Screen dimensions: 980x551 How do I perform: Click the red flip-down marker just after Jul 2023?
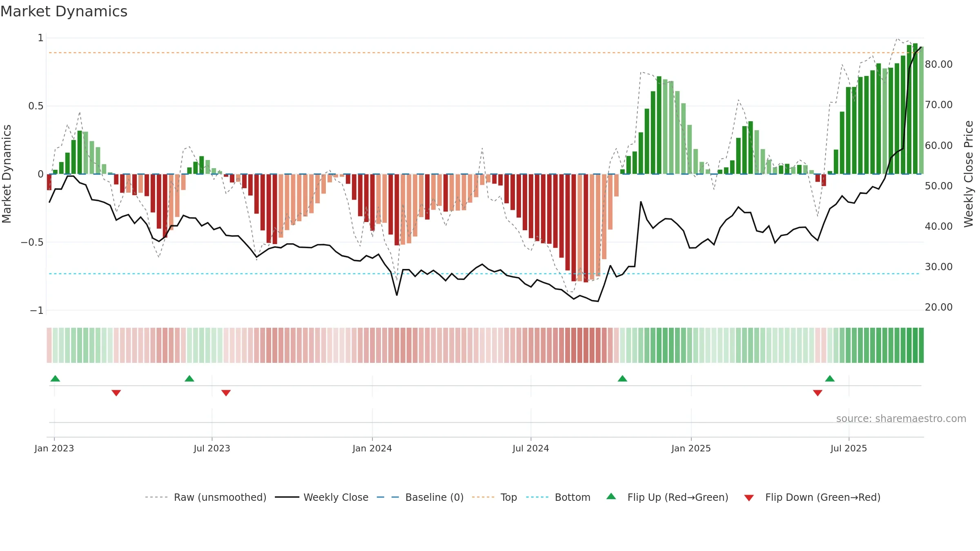coord(226,393)
